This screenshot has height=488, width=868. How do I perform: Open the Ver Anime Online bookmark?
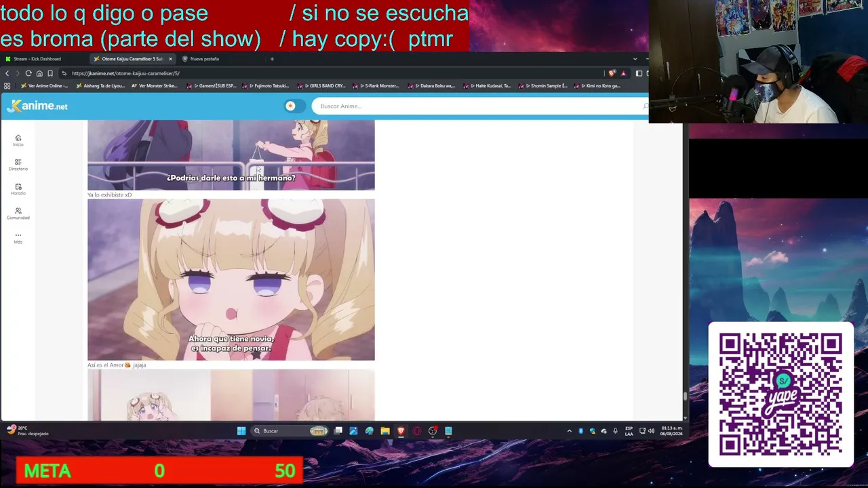pos(44,86)
